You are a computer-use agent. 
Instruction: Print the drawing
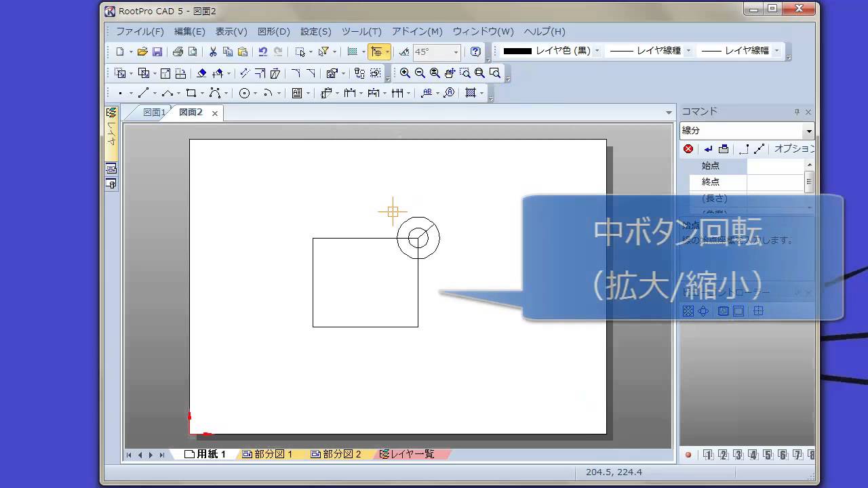tap(178, 52)
